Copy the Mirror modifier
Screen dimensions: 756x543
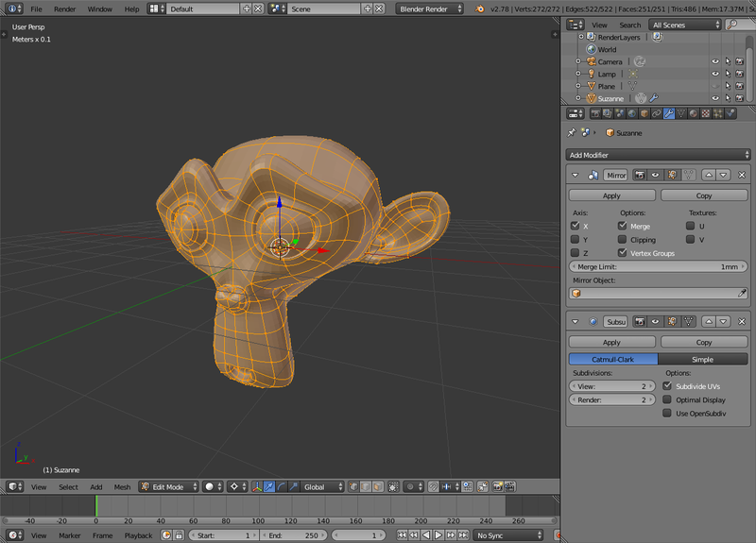pos(704,195)
